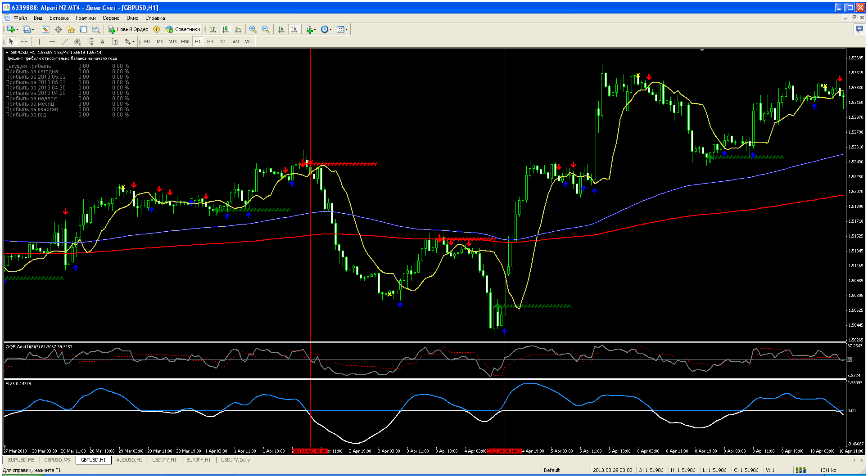Open Справка menu

pos(155,18)
